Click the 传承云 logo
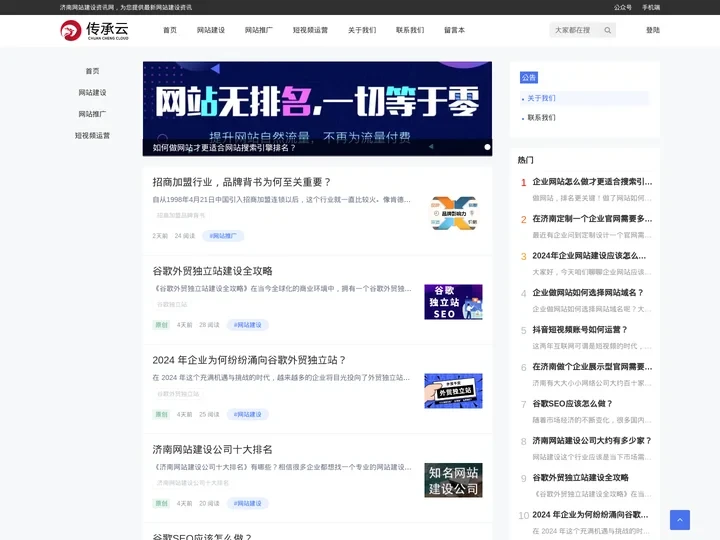720x540 pixels. (95, 30)
